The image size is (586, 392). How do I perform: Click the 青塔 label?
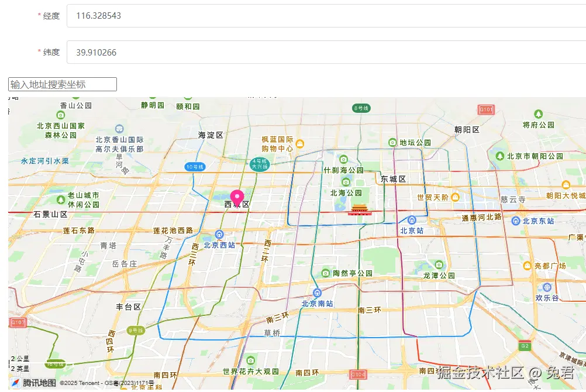point(108,246)
